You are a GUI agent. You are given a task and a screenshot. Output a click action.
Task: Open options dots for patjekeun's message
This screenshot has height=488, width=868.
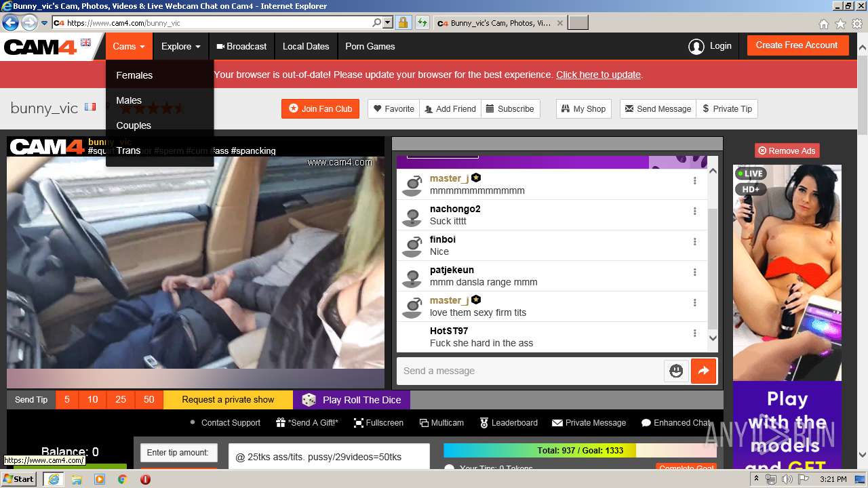tap(694, 272)
